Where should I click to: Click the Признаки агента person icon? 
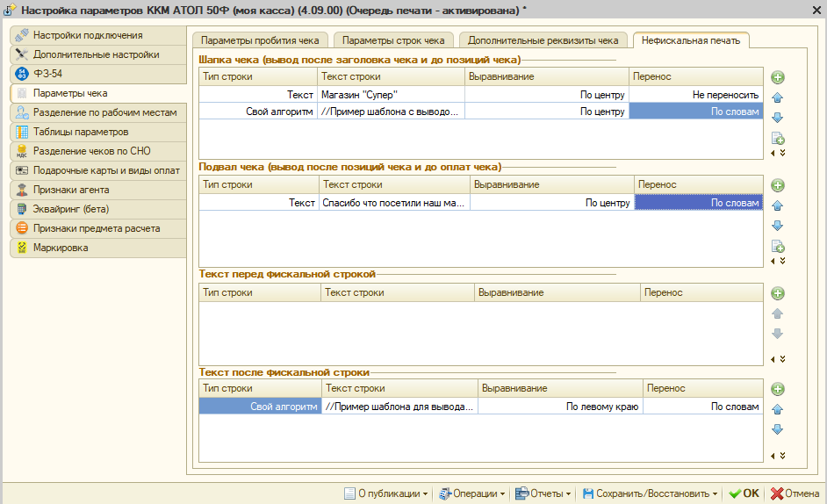22,190
